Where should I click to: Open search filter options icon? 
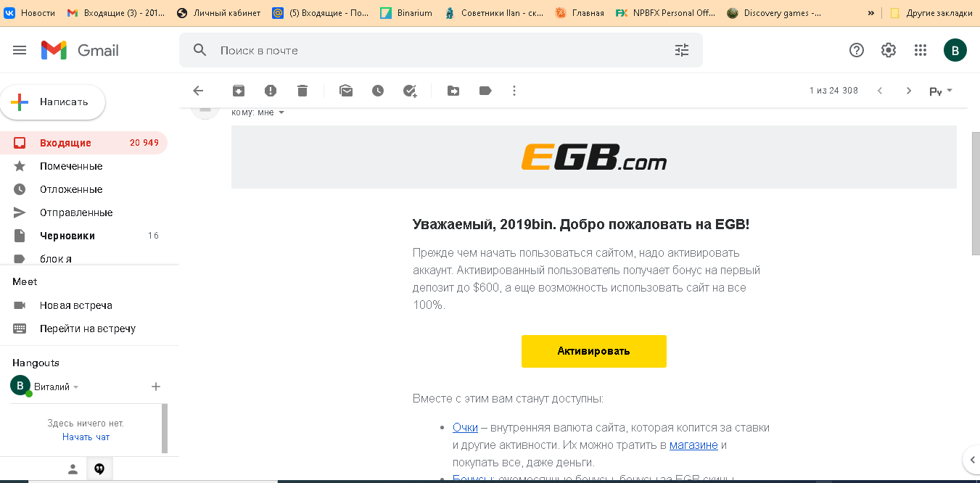pyautogui.click(x=682, y=50)
